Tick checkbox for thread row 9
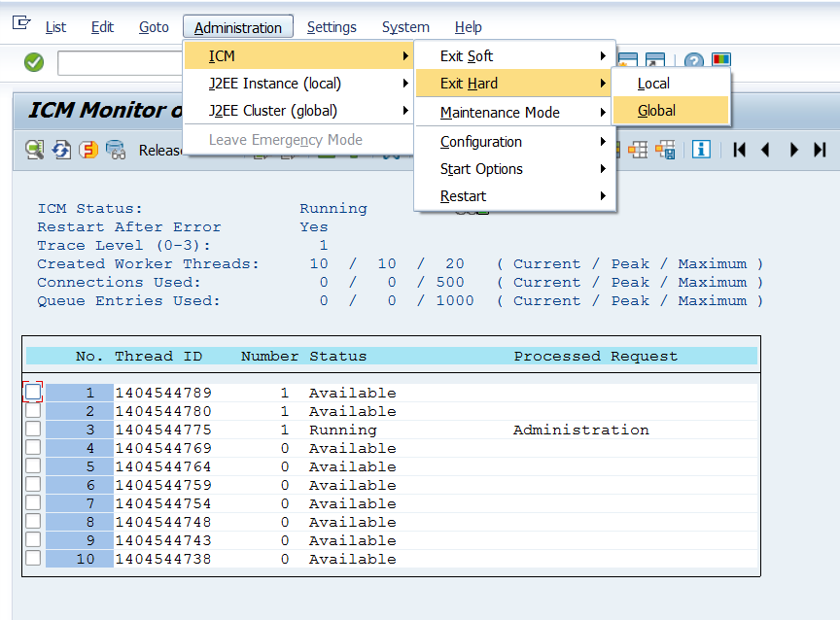Screen dimensions: 840x620 coord(33,539)
